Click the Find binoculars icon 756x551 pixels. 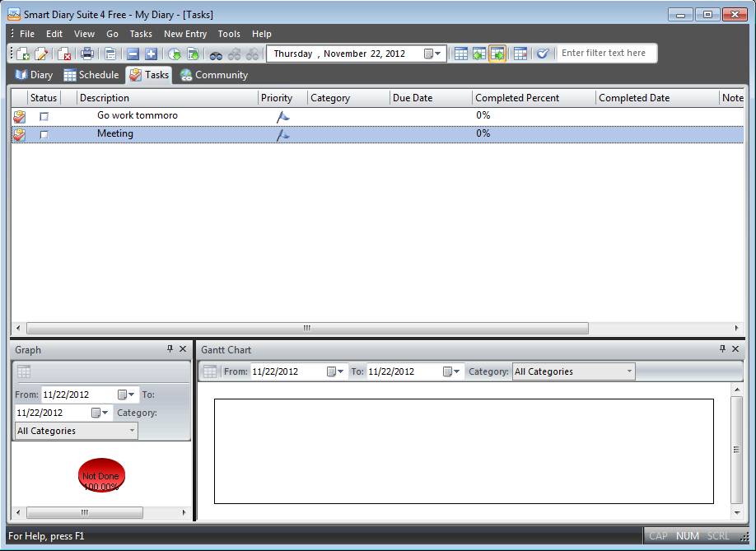click(x=216, y=54)
